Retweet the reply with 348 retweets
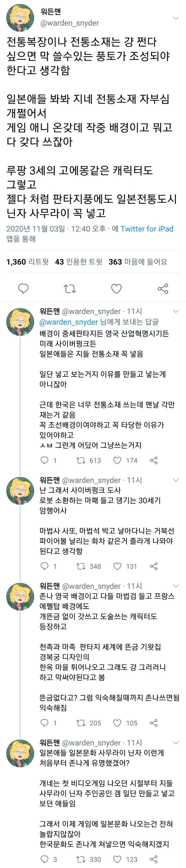 click(x=81, y=566)
